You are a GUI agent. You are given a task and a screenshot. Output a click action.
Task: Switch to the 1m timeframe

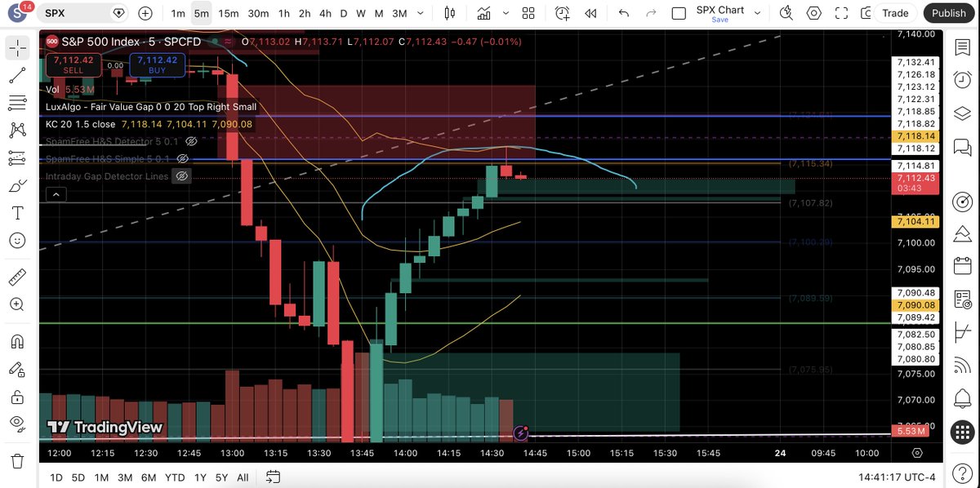[x=178, y=13]
